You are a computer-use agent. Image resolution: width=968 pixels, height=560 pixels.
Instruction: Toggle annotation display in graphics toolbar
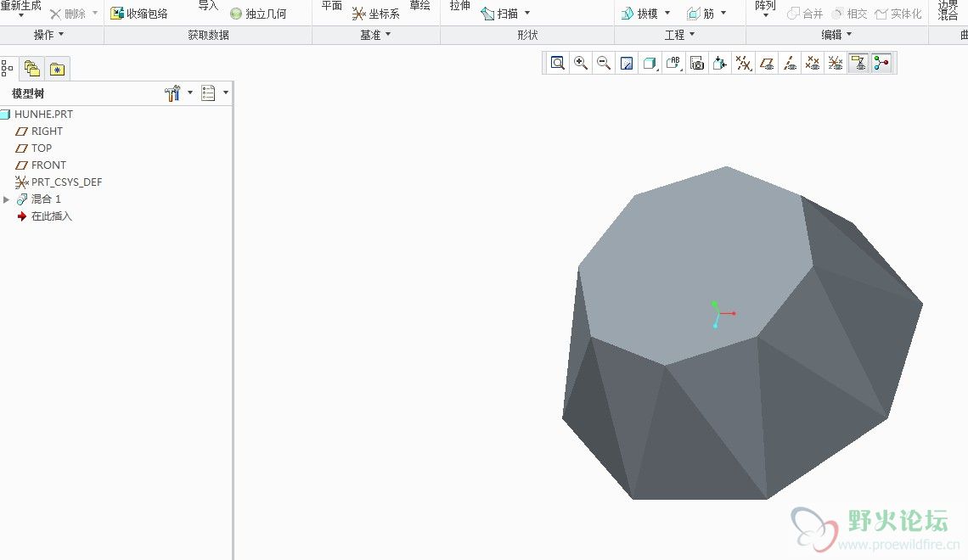pyautogui.click(x=858, y=63)
